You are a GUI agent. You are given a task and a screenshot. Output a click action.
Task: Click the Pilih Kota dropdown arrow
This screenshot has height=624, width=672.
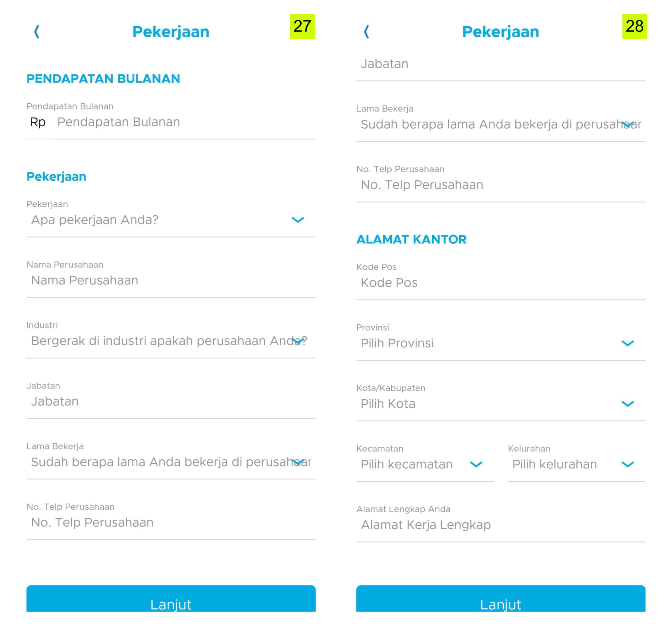628,404
